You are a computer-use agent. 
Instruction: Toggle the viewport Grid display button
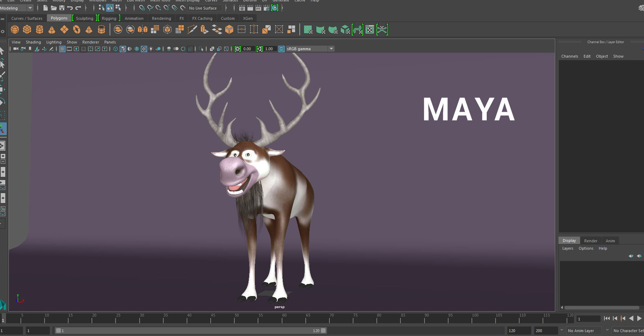pyautogui.click(x=62, y=49)
